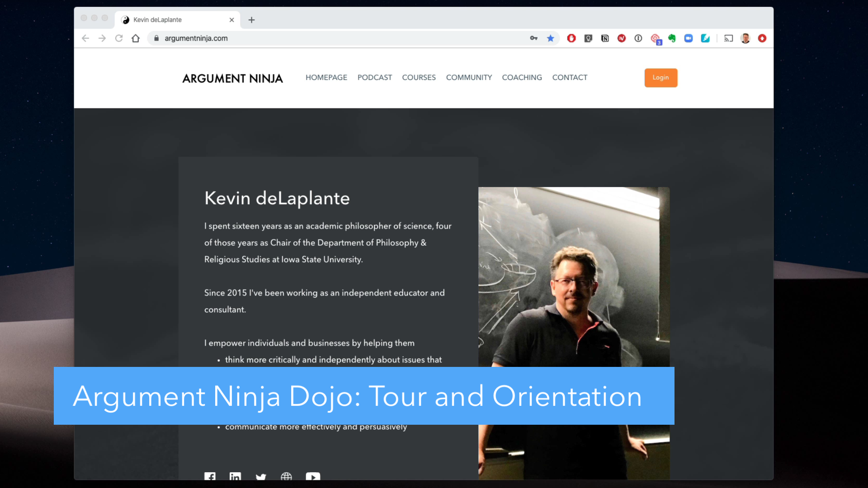Open the teal pen extension icon

(x=705, y=38)
